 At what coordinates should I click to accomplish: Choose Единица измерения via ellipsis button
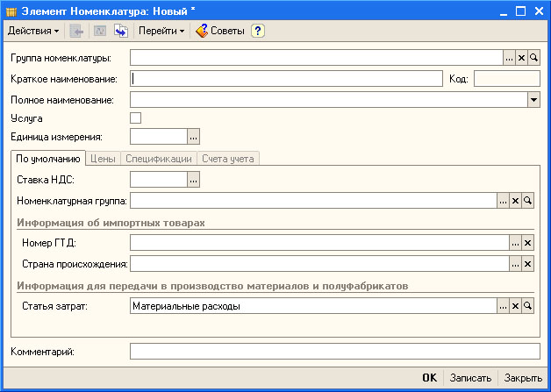[193, 137]
